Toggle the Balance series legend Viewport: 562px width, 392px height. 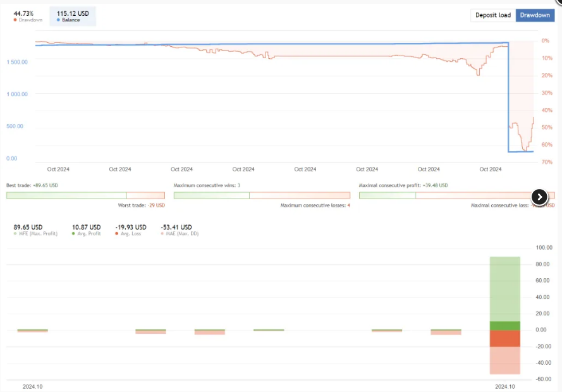[x=73, y=16]
